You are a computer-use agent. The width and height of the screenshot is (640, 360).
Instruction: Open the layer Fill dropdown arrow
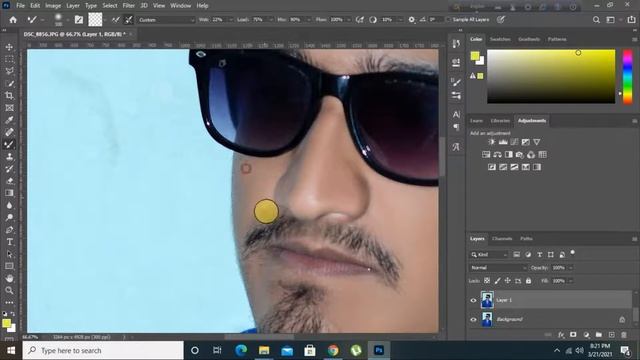coord(571,281)
